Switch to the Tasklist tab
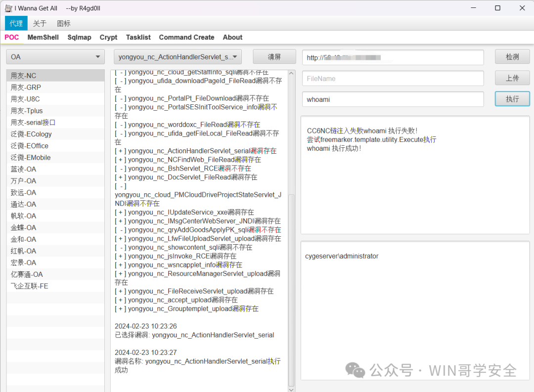This screenshot has height=392, width=534. point(138,38)
